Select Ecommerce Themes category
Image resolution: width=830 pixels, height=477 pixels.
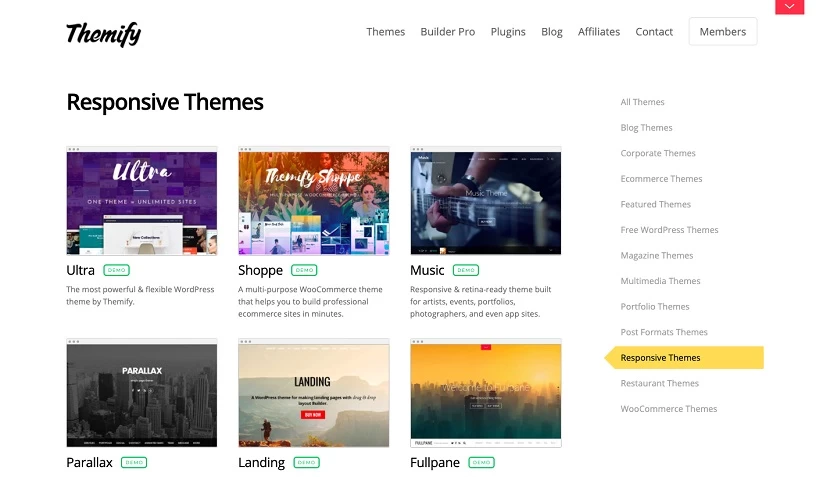661,179
